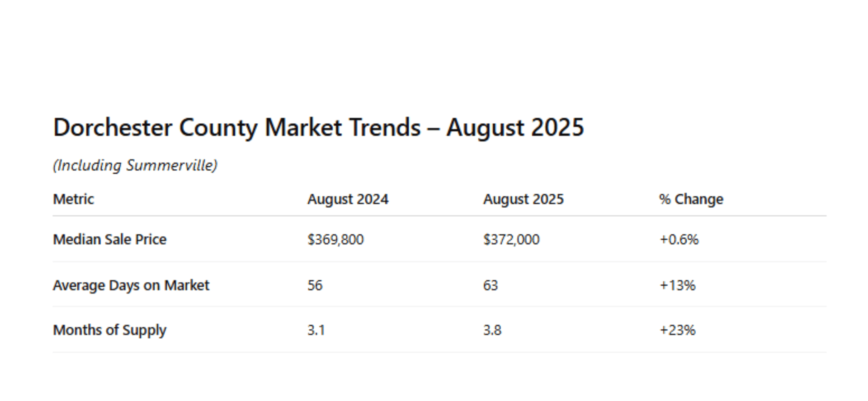Click the August 2025 column header
Image resolution: width=868 pixels, height=401 pixels.
tap(524, 199)
